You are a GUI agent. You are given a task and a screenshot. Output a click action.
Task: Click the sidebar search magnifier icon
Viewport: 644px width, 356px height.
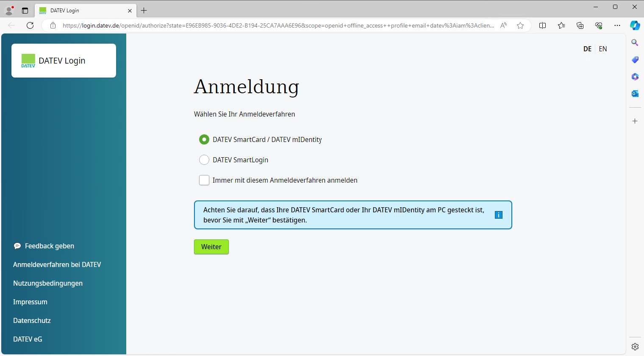(635, 43)
